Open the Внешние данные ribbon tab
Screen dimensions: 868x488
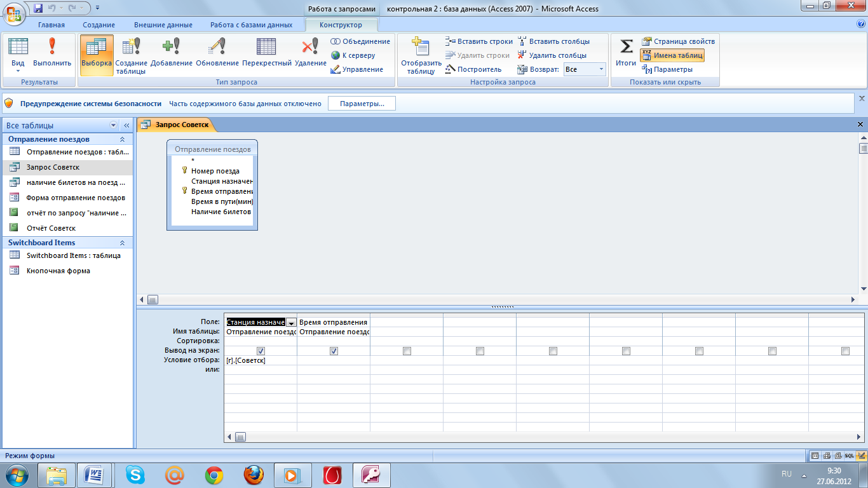click(163, 25)
